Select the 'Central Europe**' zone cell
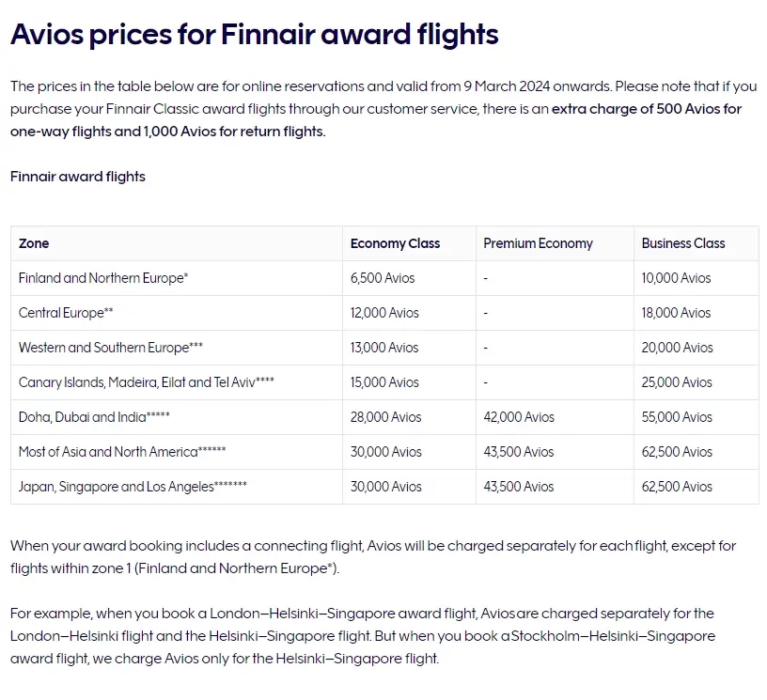 (66, 313)
